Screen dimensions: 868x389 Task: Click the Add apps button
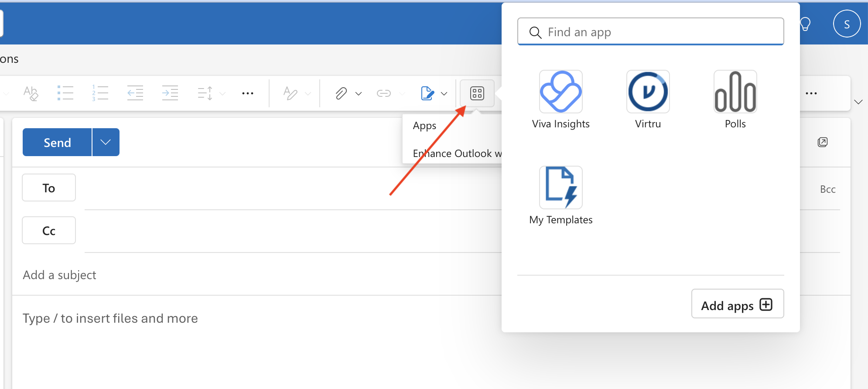tap(737, 304)
